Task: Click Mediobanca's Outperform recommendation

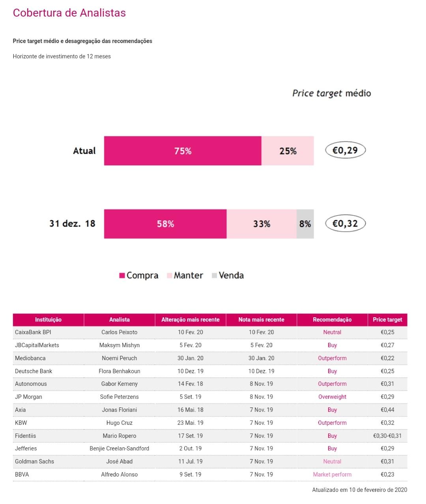Action: pyautogui.click(x=332, y=358)
